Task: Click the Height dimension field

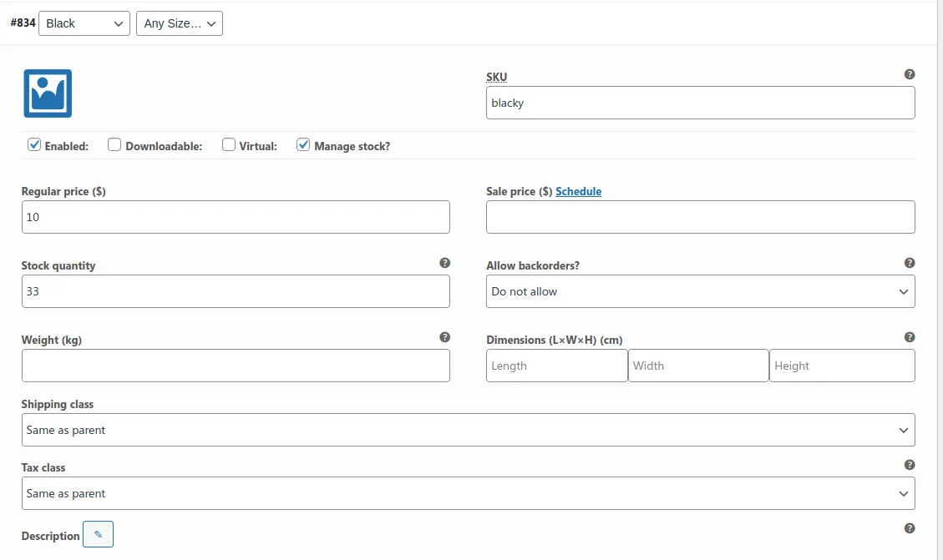Action: tap(842, 366)
